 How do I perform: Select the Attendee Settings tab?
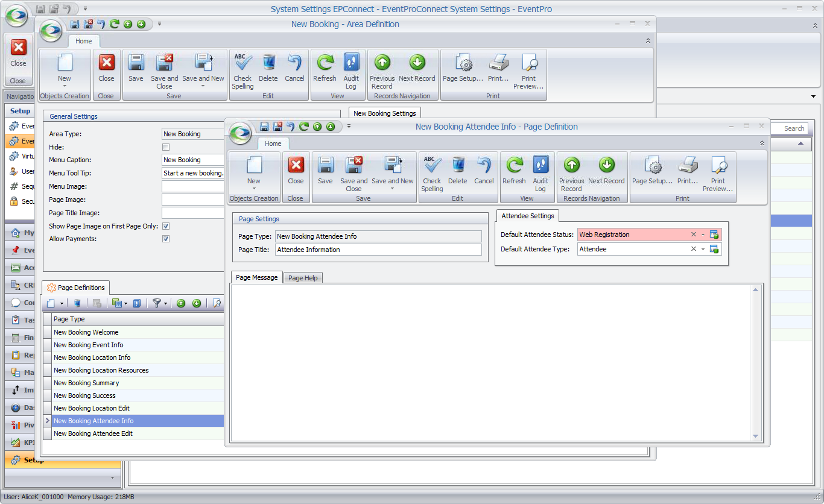click(528, 216)
